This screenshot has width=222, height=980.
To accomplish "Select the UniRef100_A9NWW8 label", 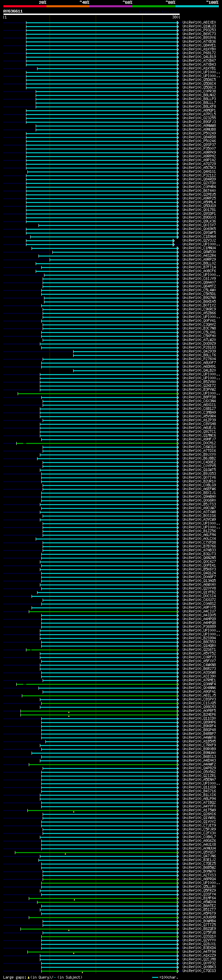I will pyautogui.click(x=199, y=125).
